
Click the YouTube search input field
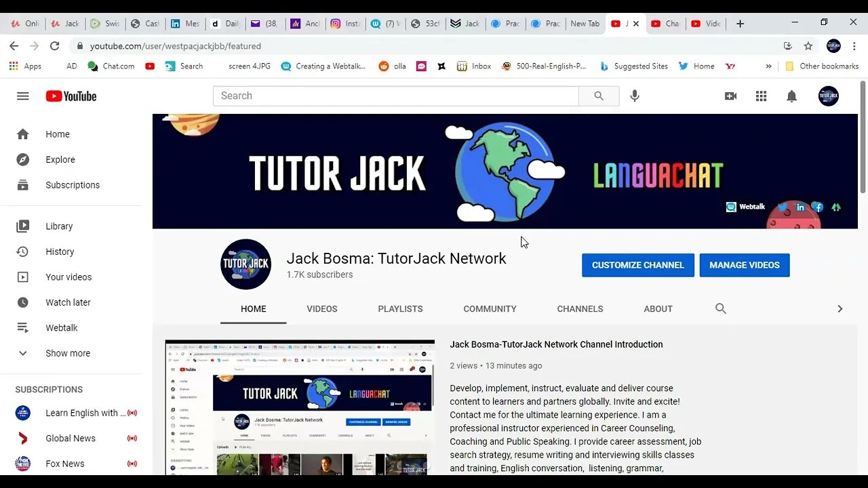[x=396, y=96]
